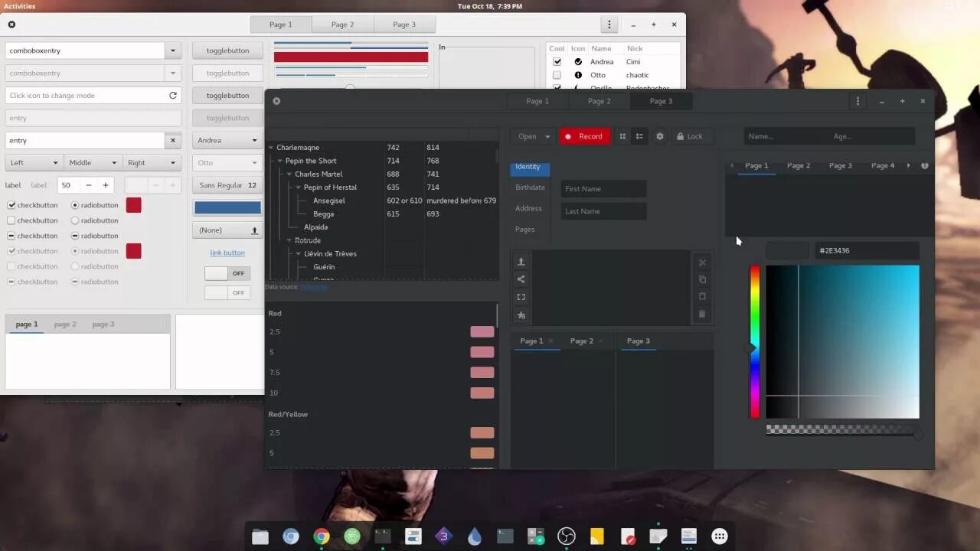Show all applications grid in dock
The image size is (980, 551).
[720, 536]
